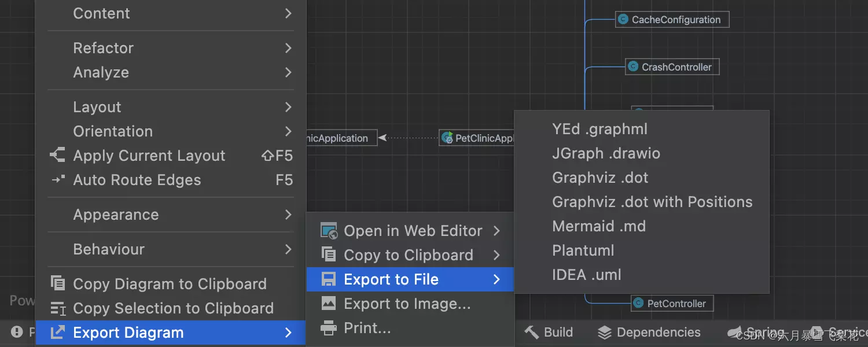Click the Auto Route Edges icon
The width and height of the screenshot is (868, 347).
(57, 180)
